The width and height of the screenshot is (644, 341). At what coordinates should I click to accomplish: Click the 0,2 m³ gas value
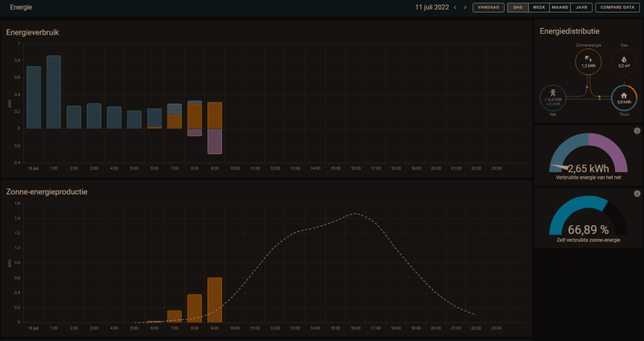625,66
